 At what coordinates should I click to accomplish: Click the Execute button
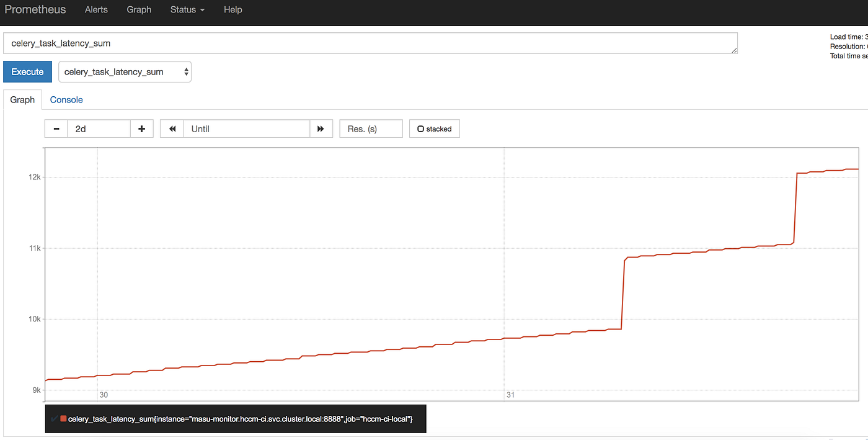click(27, 71)
